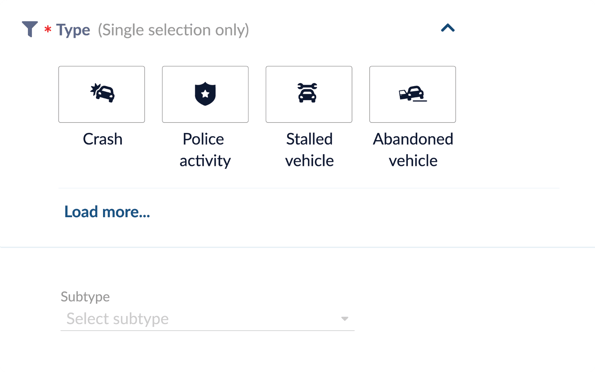Click Load more to show types
Viewport: 595px width, 372px height.
107,212
